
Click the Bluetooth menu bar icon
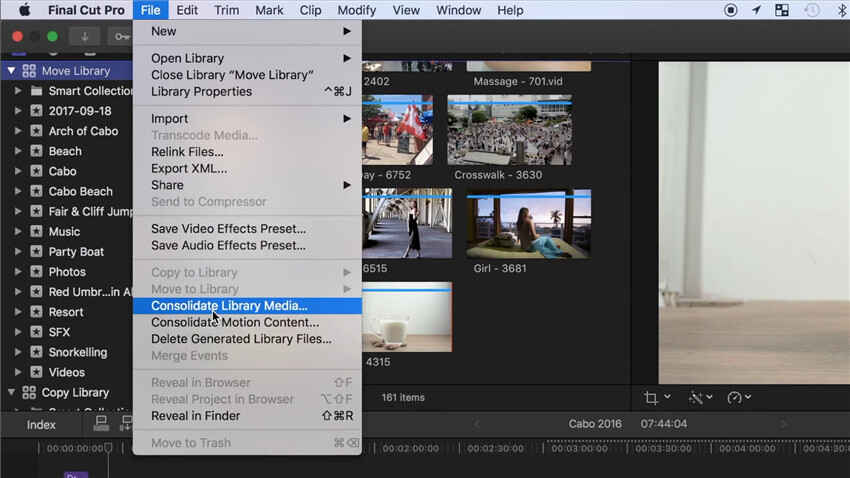click(841, 10)
